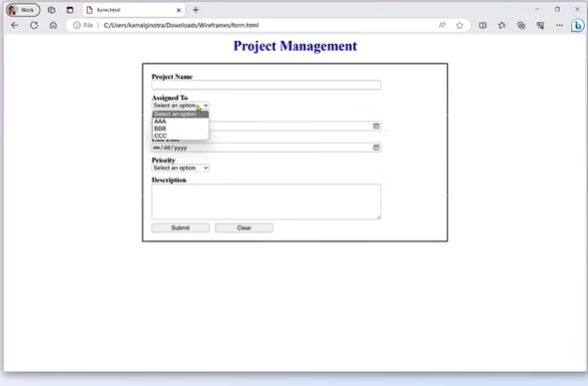Go back with the browser back arrow

[x=15, y=25]
